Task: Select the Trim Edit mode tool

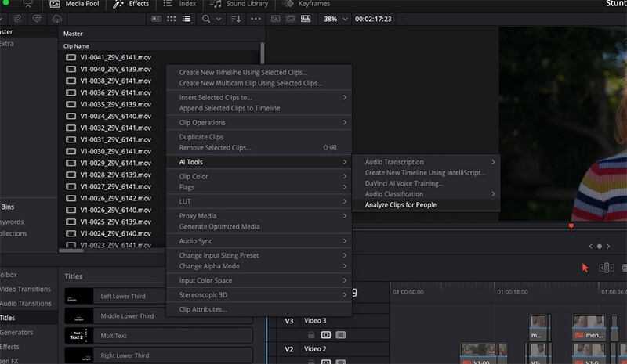Action: (606, 268)
